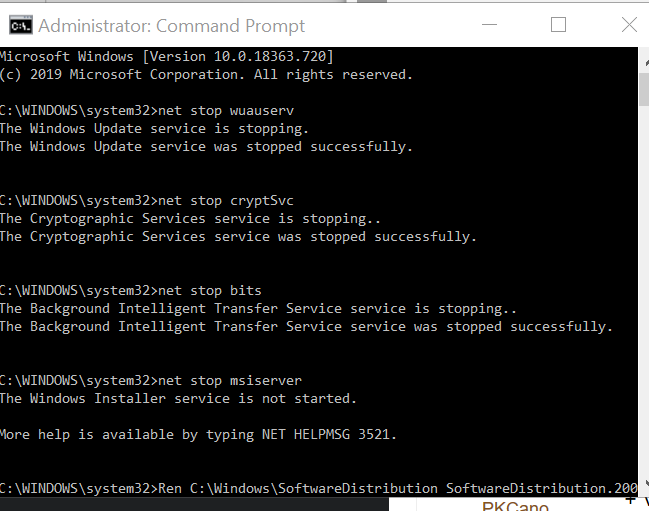The width and height of the screenshot is (649, 511).
Task: Click the 2019 Microsoft Corporation copyright line
Action: [206, 74]
